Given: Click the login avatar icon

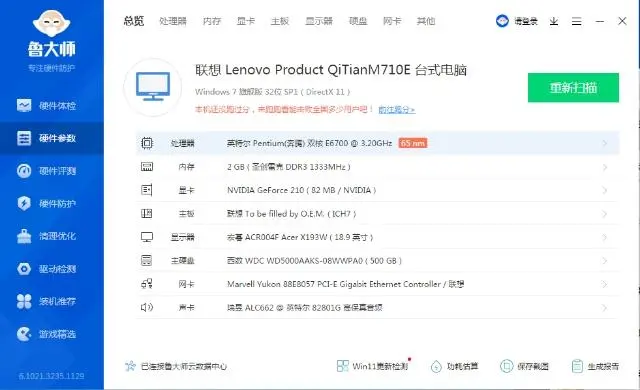Looking at the screenshot, I should coord(502,21).
